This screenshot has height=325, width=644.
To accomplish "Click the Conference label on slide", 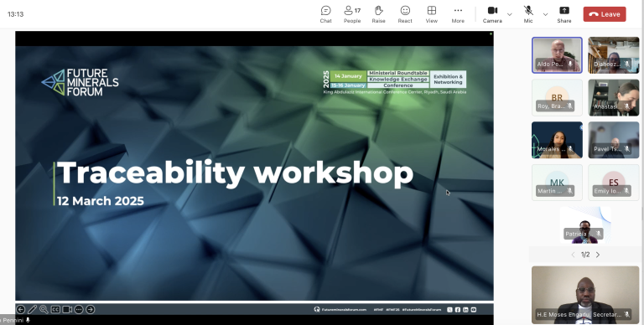I will (x=398, y=85).
